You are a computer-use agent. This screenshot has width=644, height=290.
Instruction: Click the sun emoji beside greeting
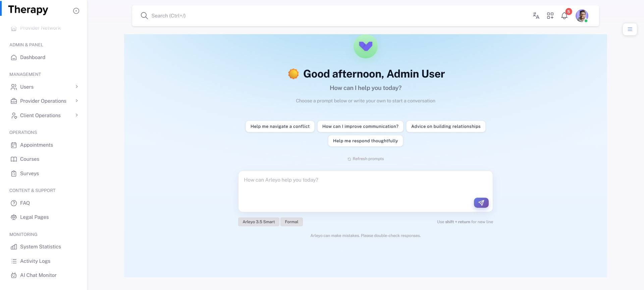tap(293, 74)
